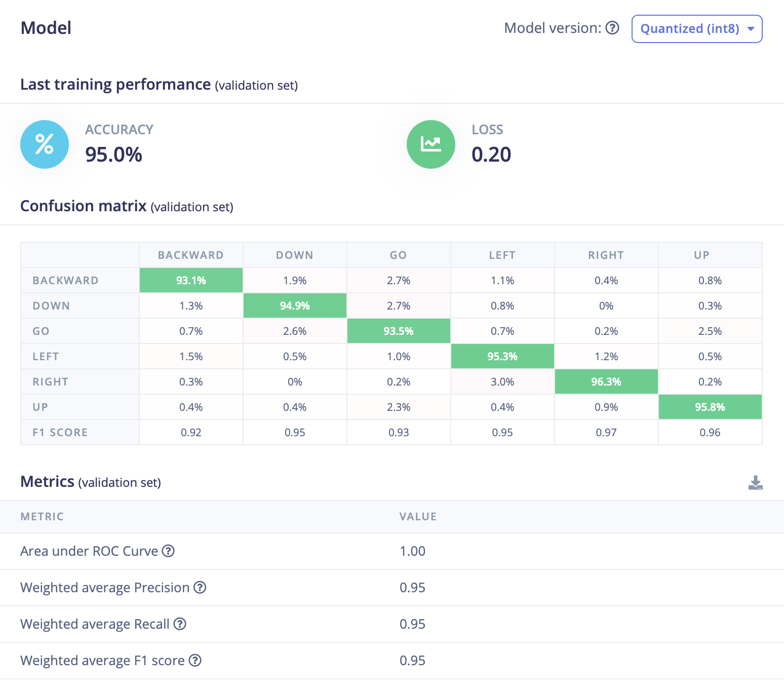Image resolution: width=784 pixels, height=690 pixels.
Task: Click the help icon next to Model version
Action: coord(612,28)
